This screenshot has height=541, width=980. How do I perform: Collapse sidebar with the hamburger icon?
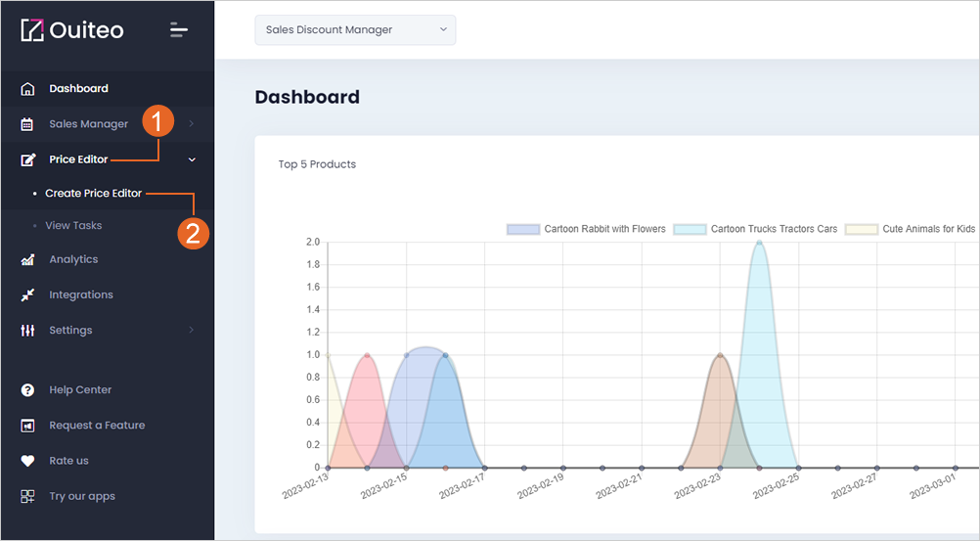pos(179,30)
